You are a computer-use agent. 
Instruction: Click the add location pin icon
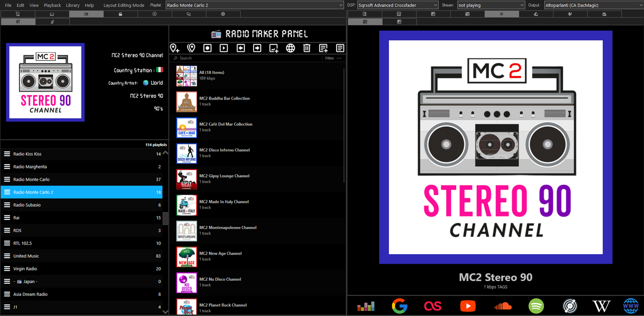(175, 48)
